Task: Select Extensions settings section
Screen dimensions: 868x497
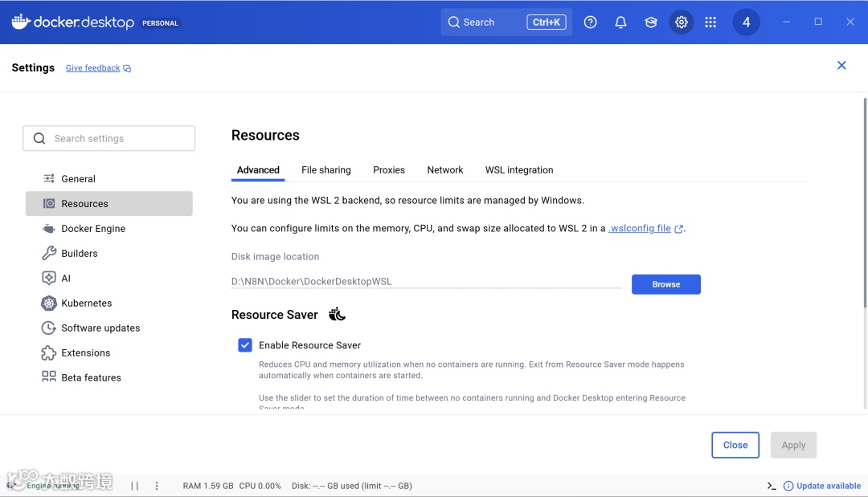Action: coord(109,352)
